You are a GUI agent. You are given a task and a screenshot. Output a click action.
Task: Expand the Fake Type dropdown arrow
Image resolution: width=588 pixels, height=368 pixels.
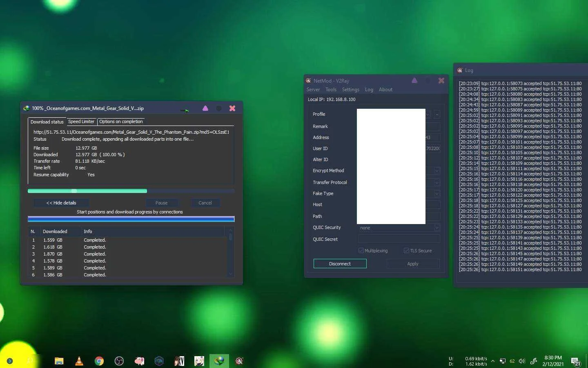click(x=437, y=194)
